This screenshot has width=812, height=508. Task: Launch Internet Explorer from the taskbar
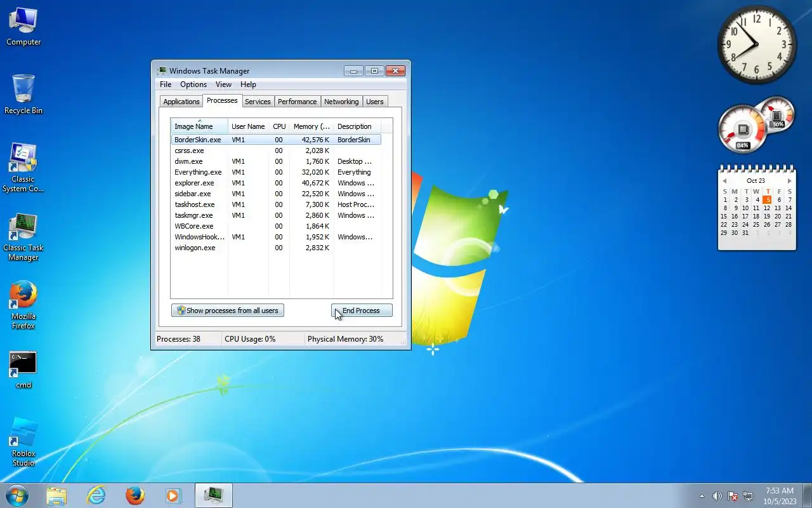click(96, 495)
